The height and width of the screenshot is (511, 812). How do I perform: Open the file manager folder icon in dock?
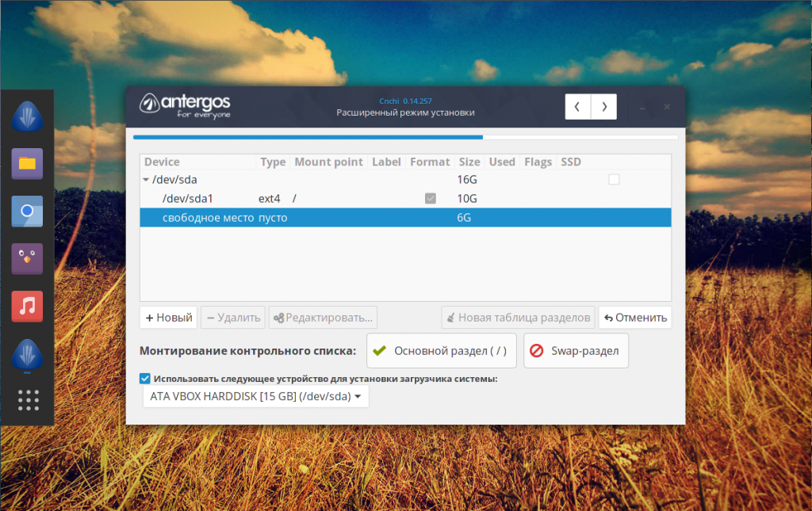tap(27, 164)
